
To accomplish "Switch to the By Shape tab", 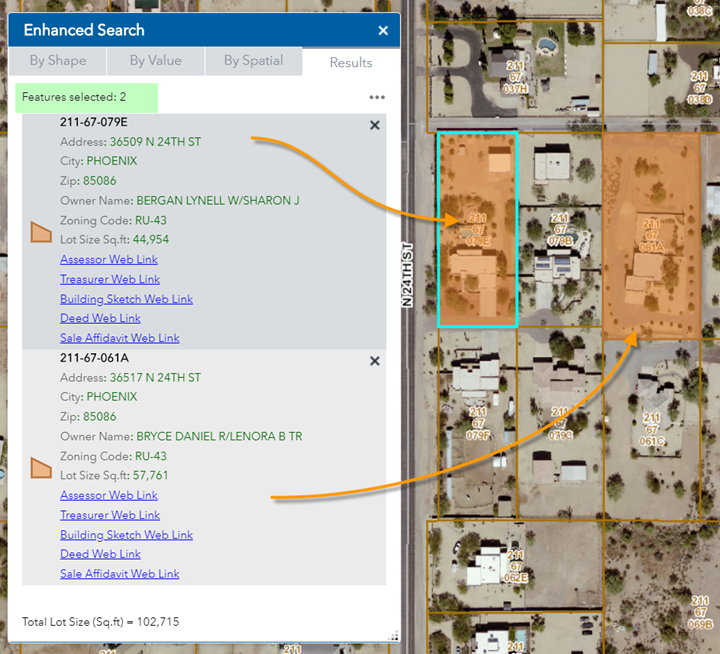I will point(58,61).
